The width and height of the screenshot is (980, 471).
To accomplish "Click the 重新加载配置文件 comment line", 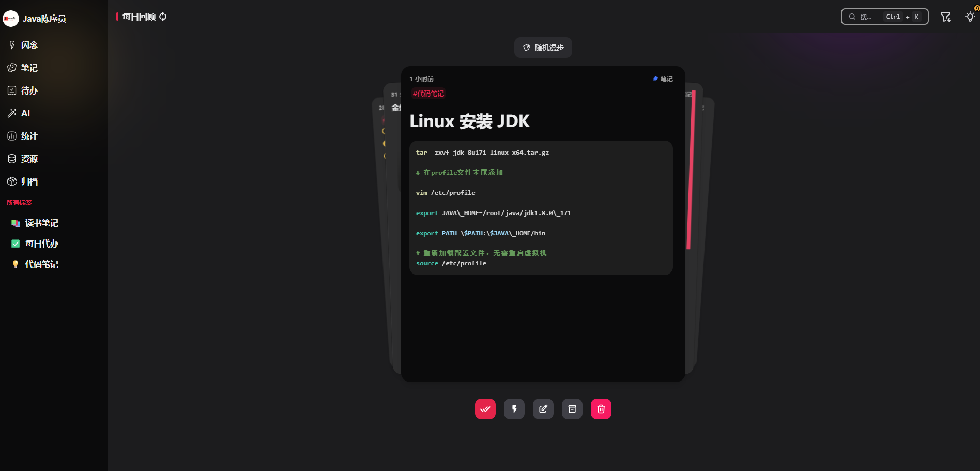I will point(481,253).
